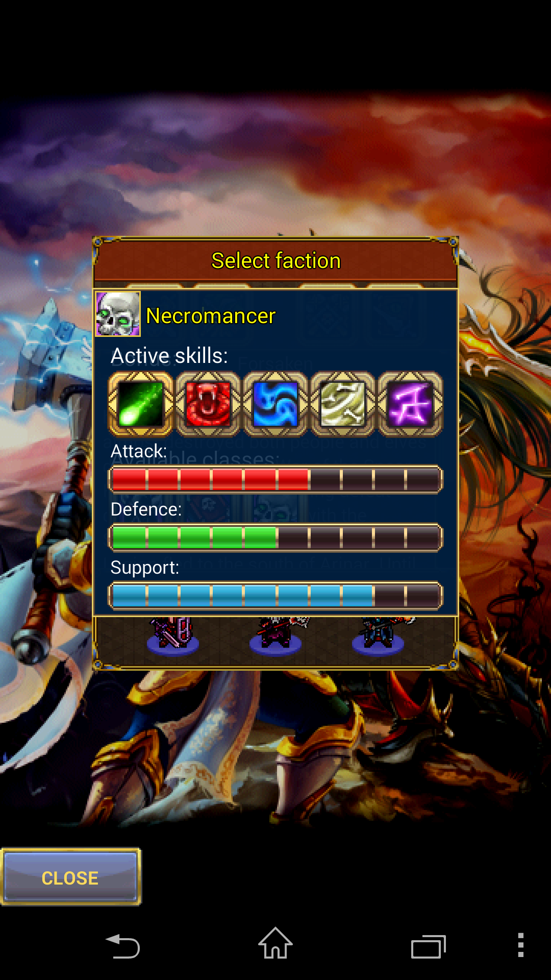551x980 pixels.
Task: Tap the purple rune skill icon
Action: (x=410, y=404)
